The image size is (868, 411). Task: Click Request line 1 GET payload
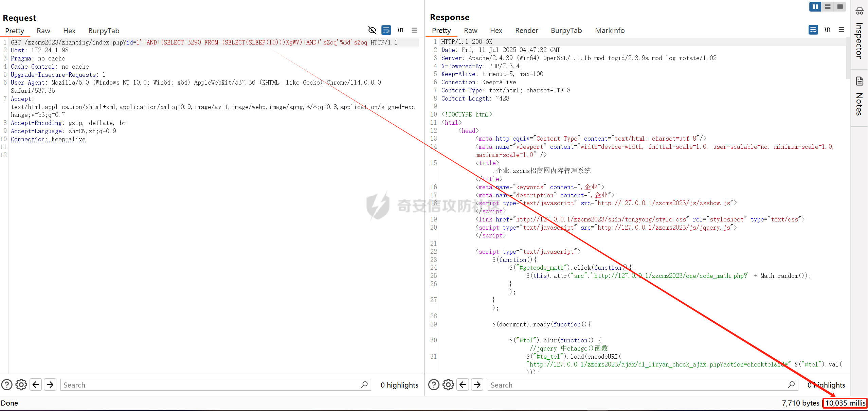[x=204, y=42]
